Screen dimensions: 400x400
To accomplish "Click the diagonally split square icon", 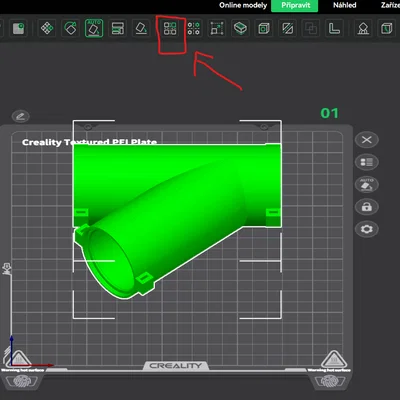I will coord(287,28).
